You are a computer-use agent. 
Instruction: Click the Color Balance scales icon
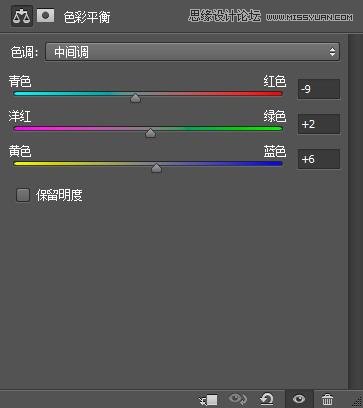(x=21, y=16)
